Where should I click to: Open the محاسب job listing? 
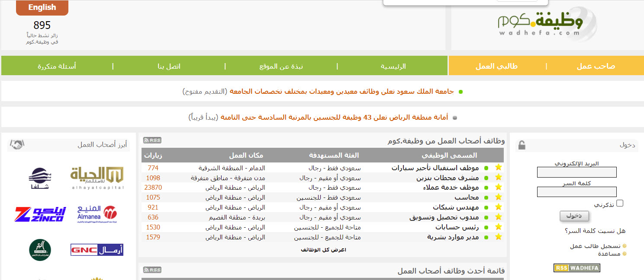[x=467, y=197]
